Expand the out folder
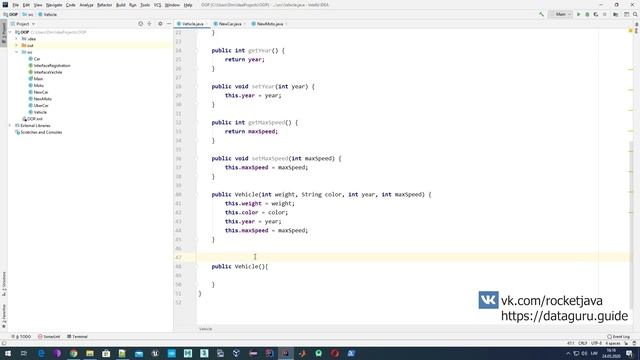Viewport: 640px width, 360px height. click(x=17, y=45)
